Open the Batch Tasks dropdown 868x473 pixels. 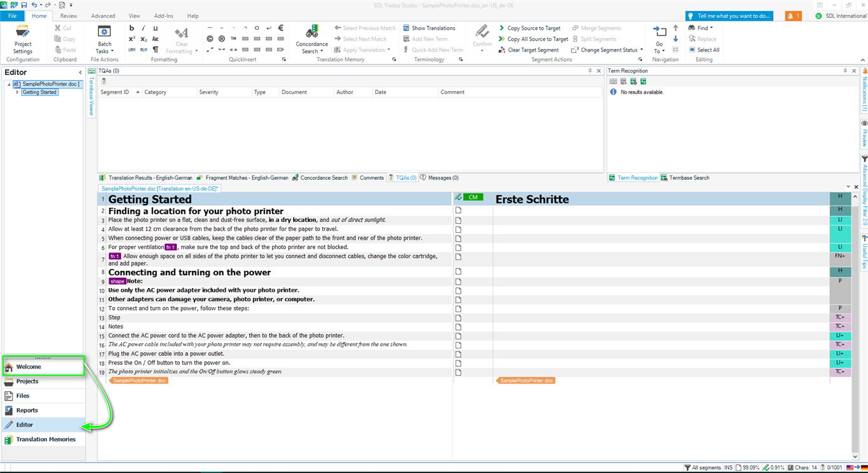pos(104,41)
